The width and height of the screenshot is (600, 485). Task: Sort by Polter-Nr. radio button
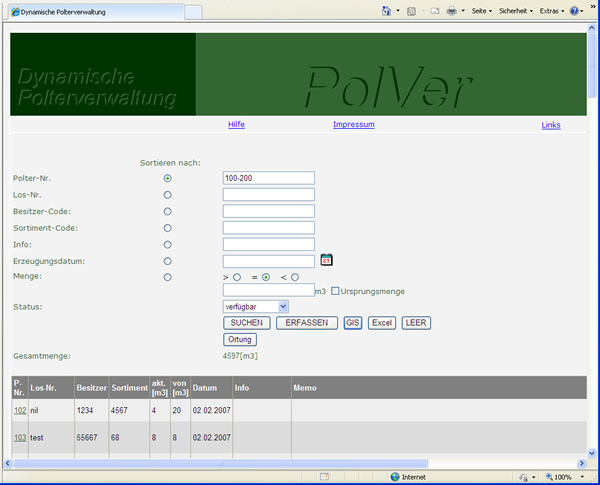pos(168,178)
